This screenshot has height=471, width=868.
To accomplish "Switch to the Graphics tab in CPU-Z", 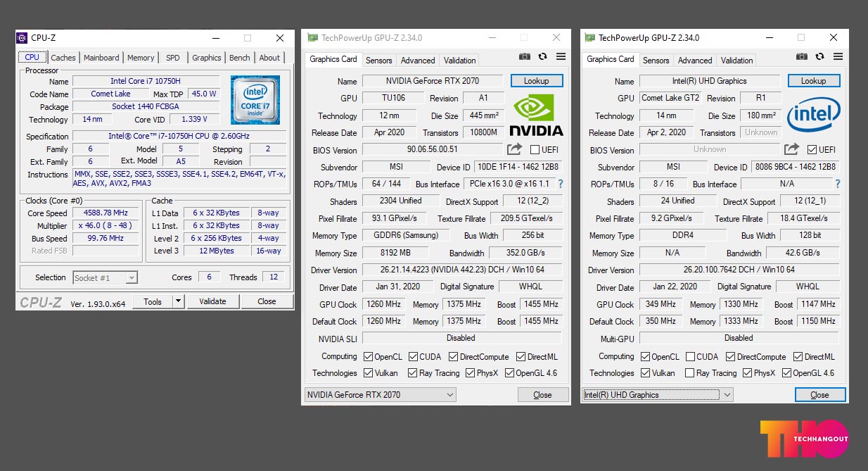I will [x=207, y=58].
